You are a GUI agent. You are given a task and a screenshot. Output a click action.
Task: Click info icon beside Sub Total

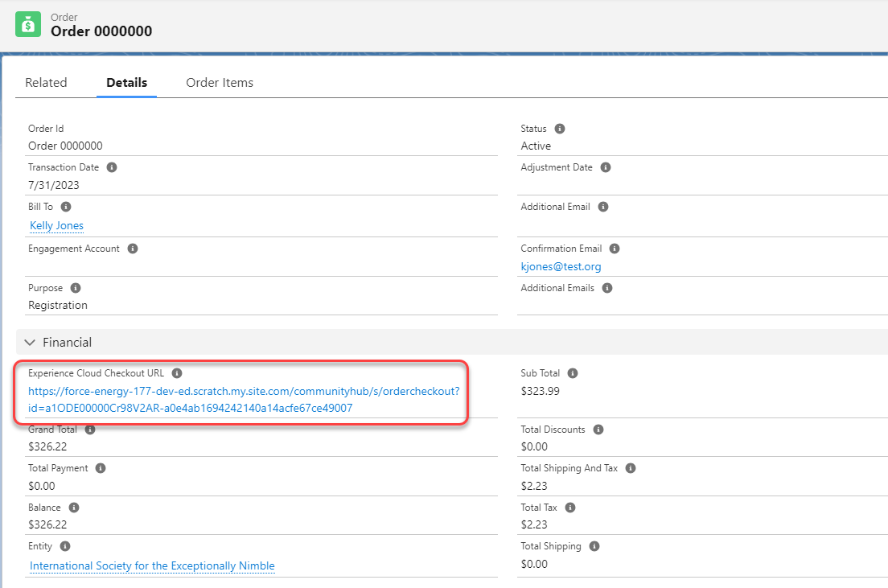click(x=573, y=373)
